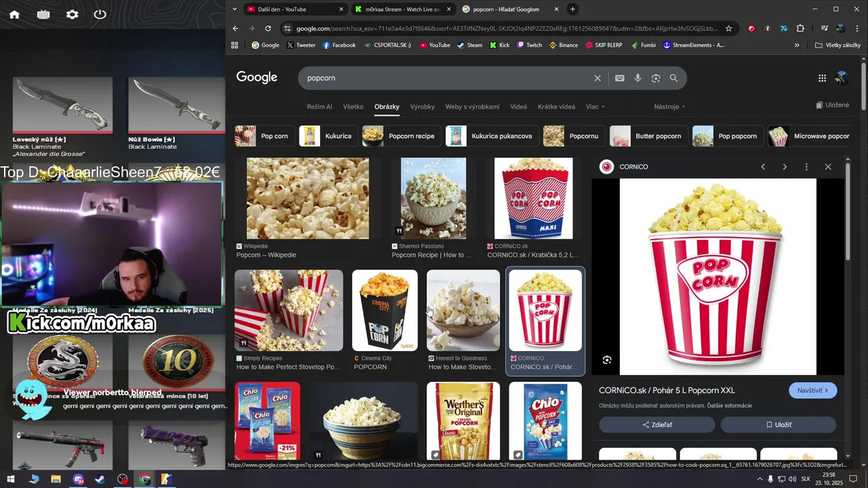The image size is (868, 488).
Task: Open the inventory case icon in the overlay
Action: click(43, 14)
